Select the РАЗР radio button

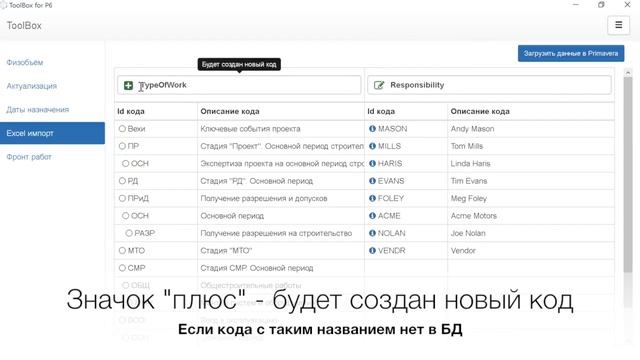[x=129, y=233]
